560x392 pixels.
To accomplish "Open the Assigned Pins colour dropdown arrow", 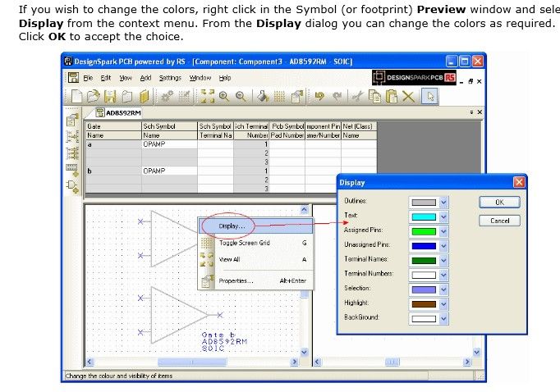I will 443,231.
